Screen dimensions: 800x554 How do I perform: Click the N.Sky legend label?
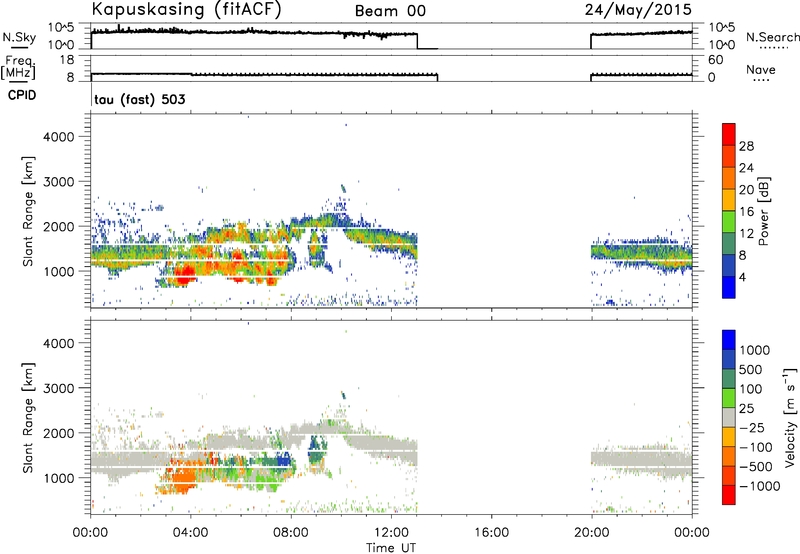point(19,37)
